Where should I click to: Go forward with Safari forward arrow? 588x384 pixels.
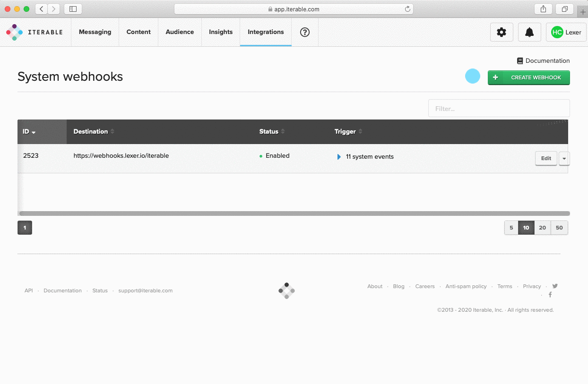coord(53,9)
